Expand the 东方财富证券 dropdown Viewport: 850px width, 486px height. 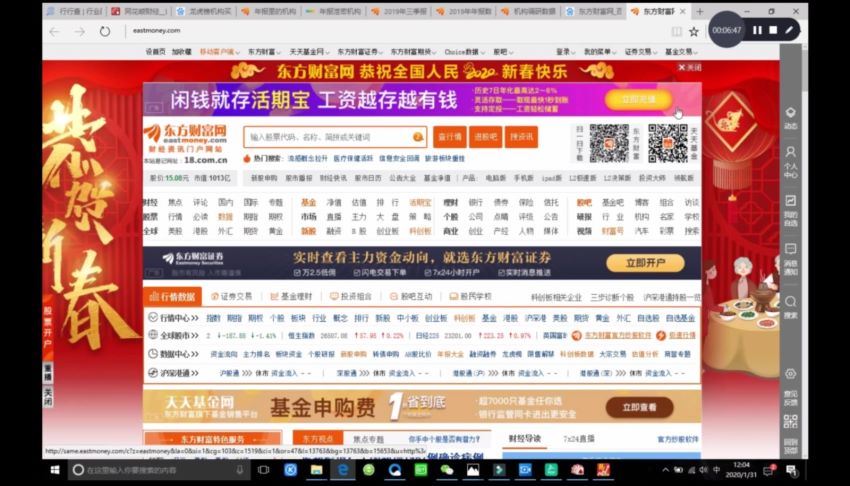pos(359,51)
